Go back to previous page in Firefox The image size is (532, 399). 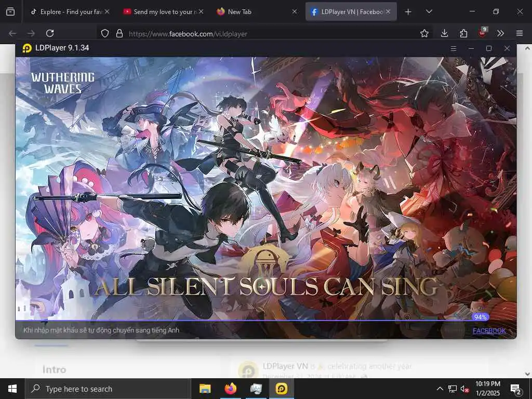pos(12,33)
